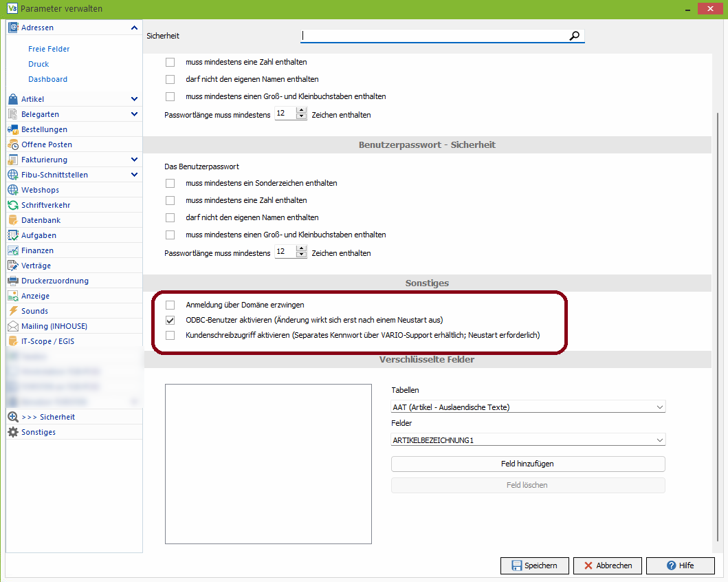Screen dimensions: 728x582
Task: Click the Sicherheit search input field
Action: tap(434, 36)
